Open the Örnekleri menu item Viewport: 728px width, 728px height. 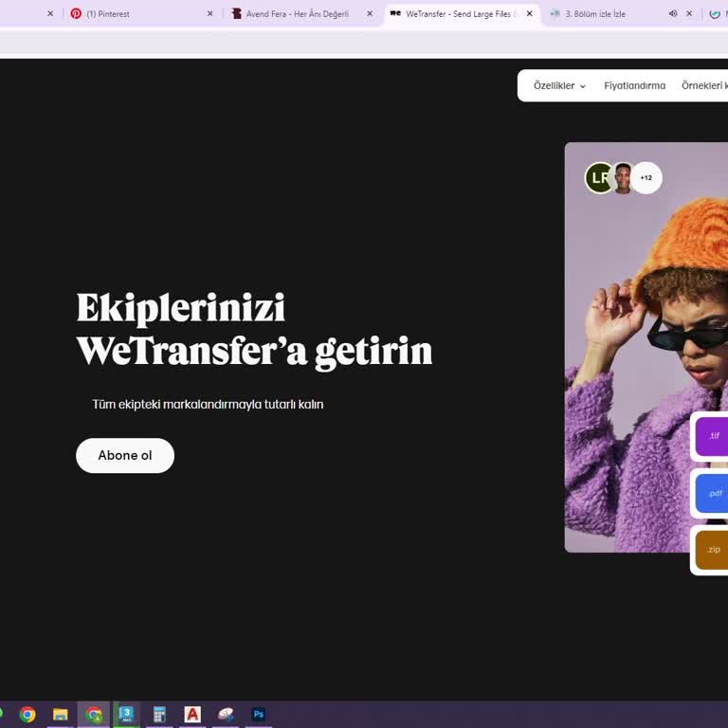[704, 85]
